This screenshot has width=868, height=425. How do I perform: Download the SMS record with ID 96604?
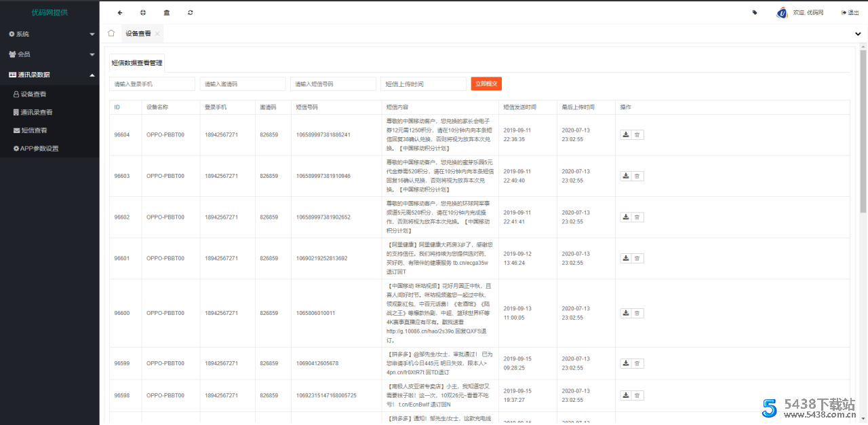tap(626, 134)
